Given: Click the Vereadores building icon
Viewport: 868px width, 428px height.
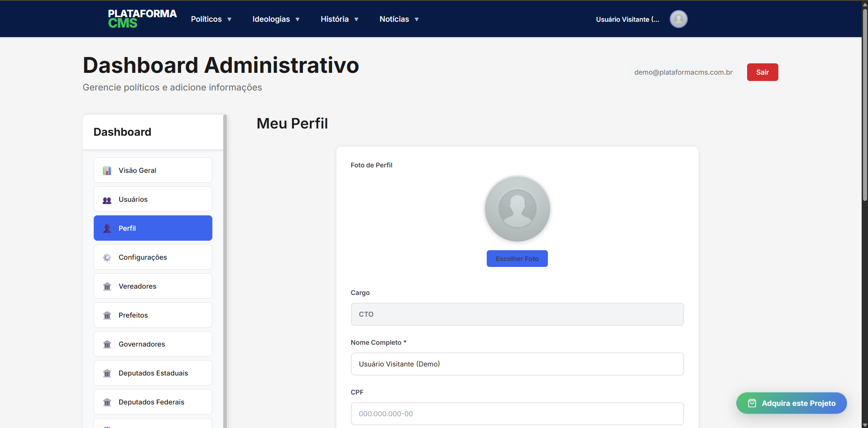Looking at the screenshot, I should click(107, 286).
